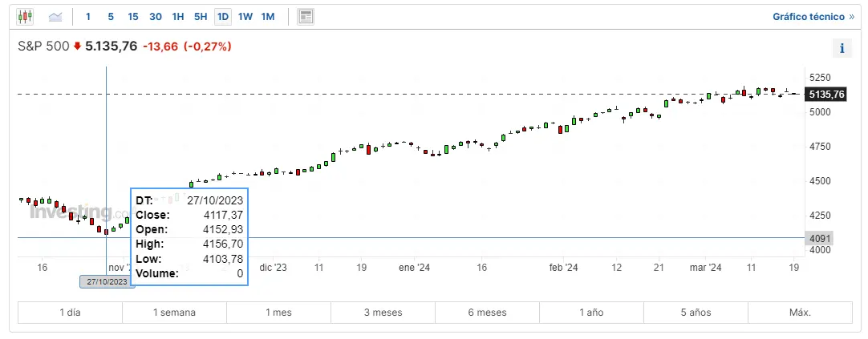Click the mar '24 axis label
Screen dimensions: 868x339
click(x=706, y=267)
